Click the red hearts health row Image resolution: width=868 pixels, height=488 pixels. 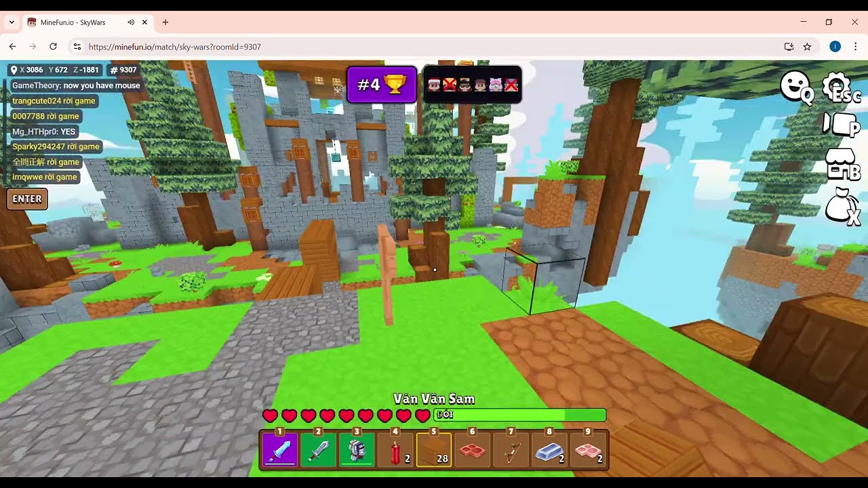[x=347, y=415]
